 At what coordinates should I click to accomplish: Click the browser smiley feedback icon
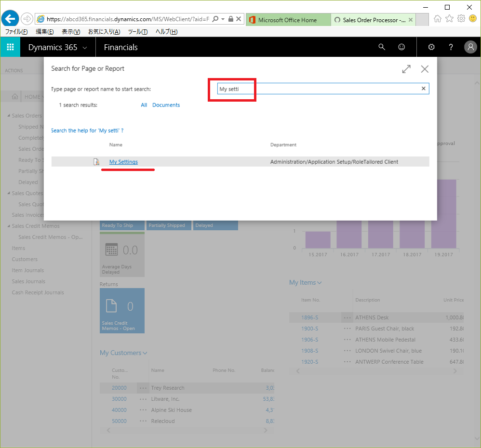click(473, 19)
